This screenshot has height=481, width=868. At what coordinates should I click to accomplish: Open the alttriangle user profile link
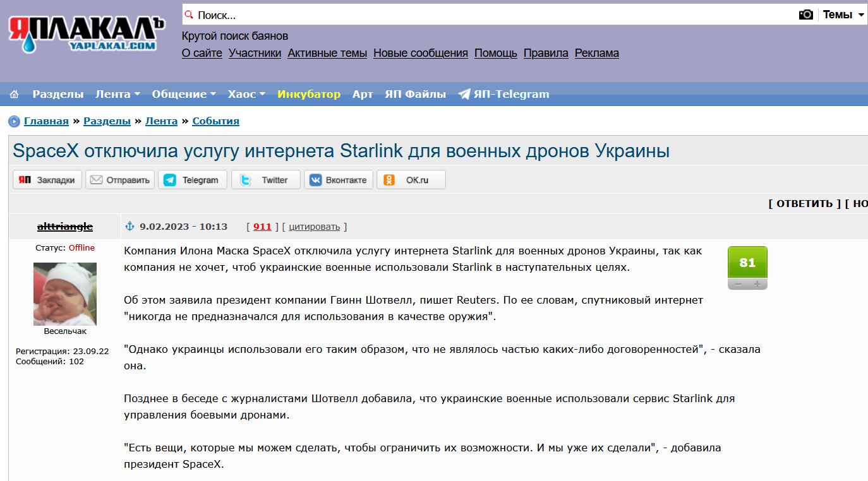tap(65, 226)
